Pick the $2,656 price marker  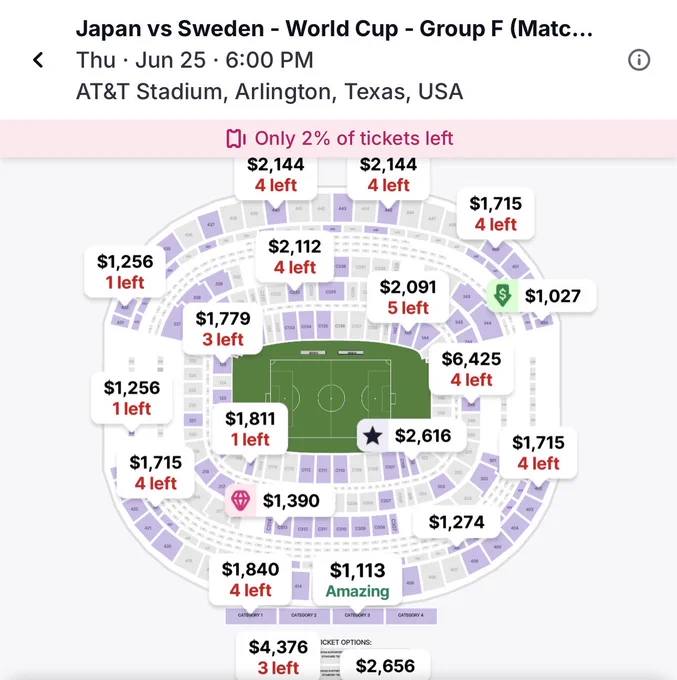click(x=385, y=665)
